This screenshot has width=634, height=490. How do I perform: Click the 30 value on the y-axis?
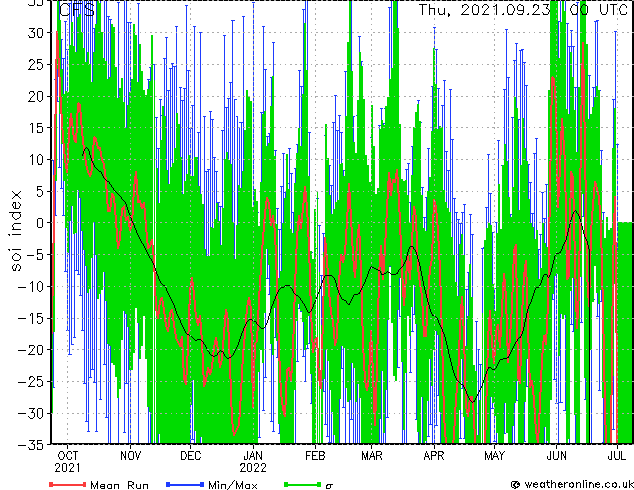[36, 33]
